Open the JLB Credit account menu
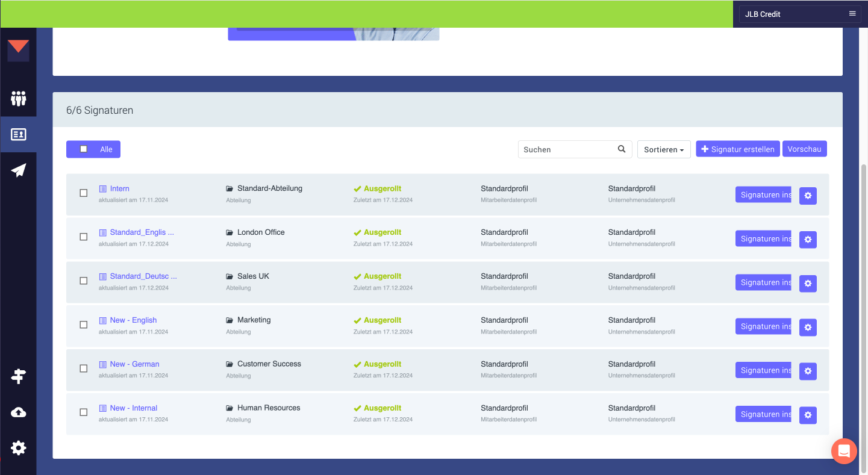Image resolution: width=868 pixels, height=475 pixels. pos(800,14)
